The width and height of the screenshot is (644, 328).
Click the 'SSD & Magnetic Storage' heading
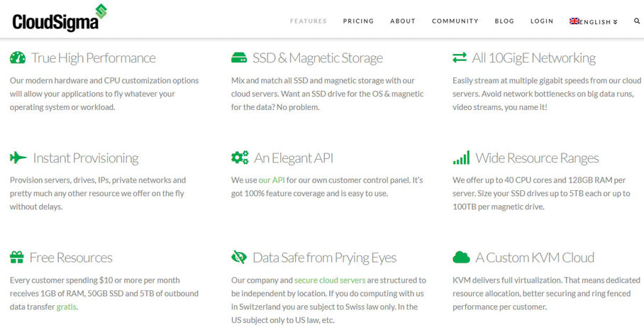[318, 58]
